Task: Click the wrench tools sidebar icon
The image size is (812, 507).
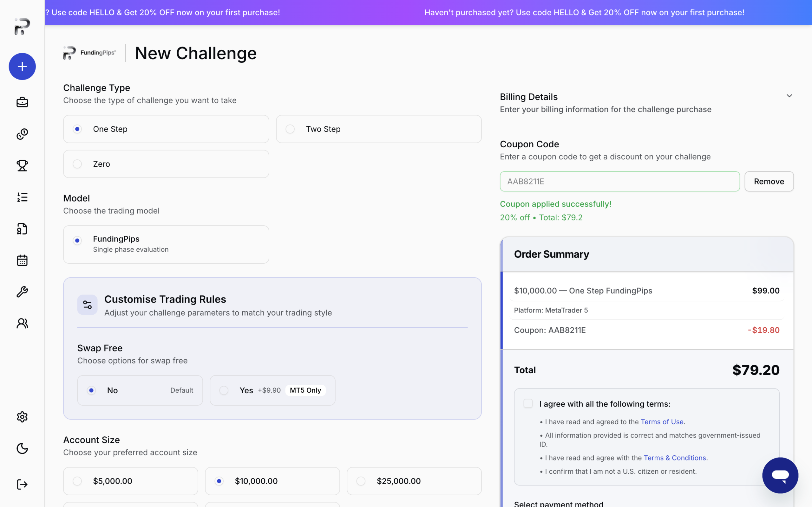Action: [x=22, y=292]
